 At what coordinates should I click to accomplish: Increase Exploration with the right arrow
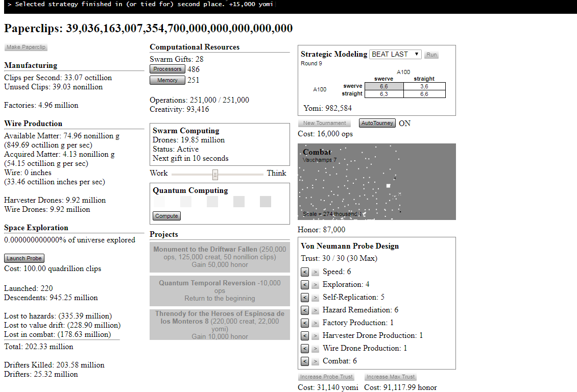315,285
